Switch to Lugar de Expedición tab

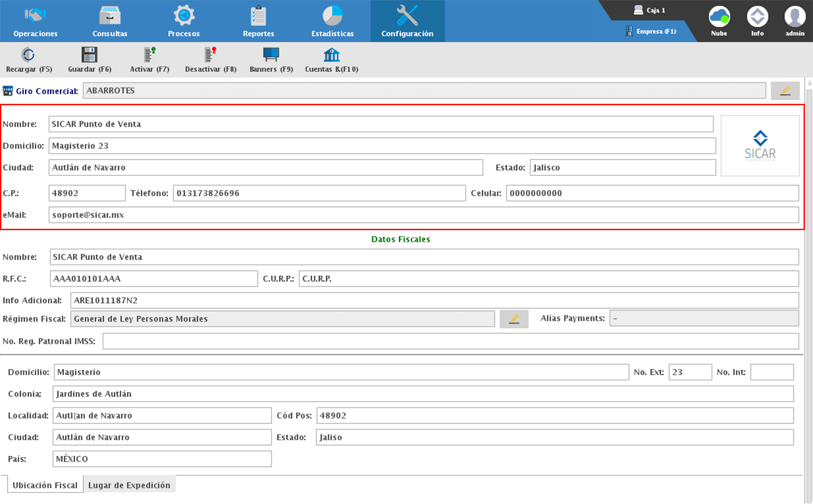coord(129,485)
